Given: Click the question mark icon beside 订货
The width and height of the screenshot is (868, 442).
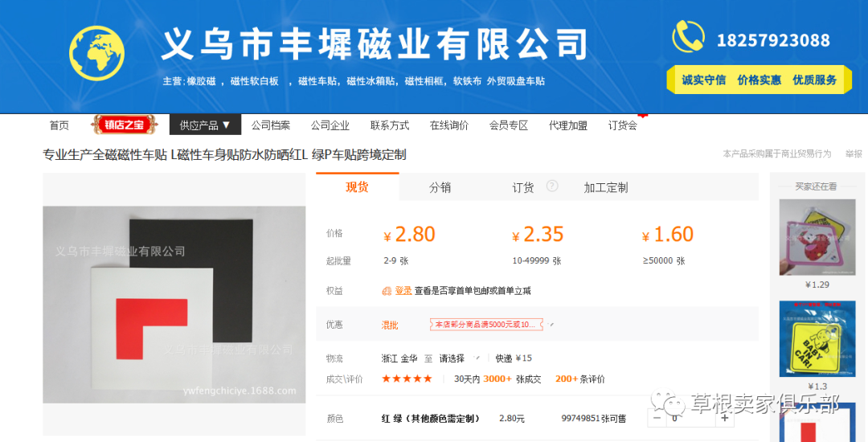Looking at the screenshot, I should pyautogui.click(x=552, y=186).
